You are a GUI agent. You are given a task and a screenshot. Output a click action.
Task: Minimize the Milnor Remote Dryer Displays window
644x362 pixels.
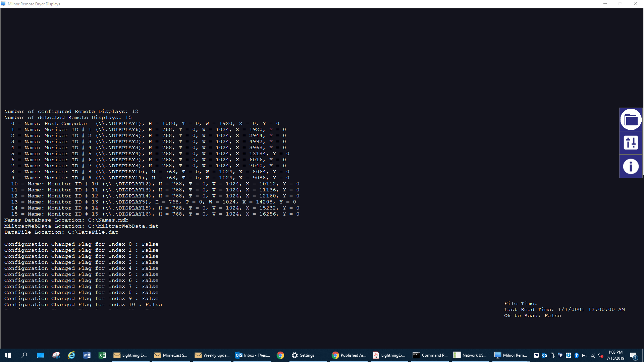click(x=605, y=4)
